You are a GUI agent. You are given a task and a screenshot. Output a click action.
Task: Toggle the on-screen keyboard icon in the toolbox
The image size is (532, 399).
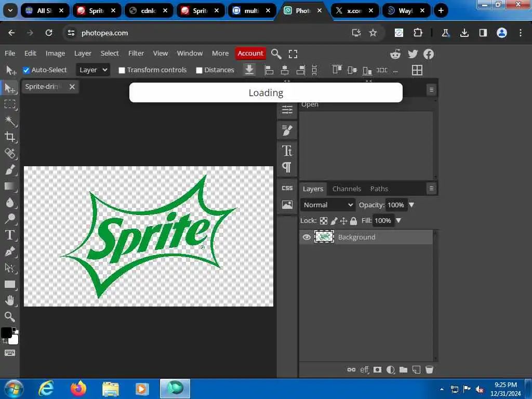coord(10,353)
